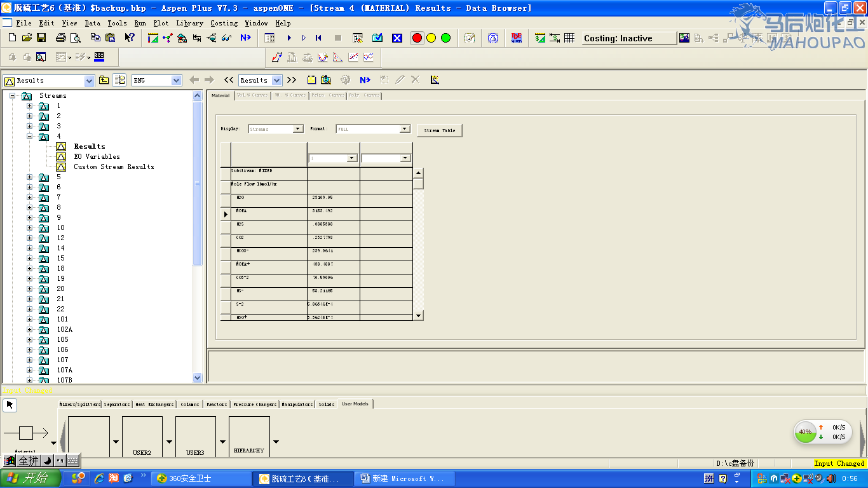Open the NIST TDE icon
This screenshot has width=868, height=488.
click(x=516, y=38)
